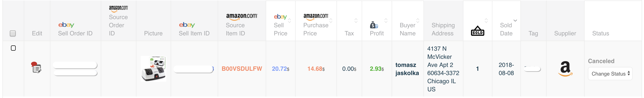Click the Amazon logo above Source Item ID
The height and width of the screenshot is (98, 644).
241,16
